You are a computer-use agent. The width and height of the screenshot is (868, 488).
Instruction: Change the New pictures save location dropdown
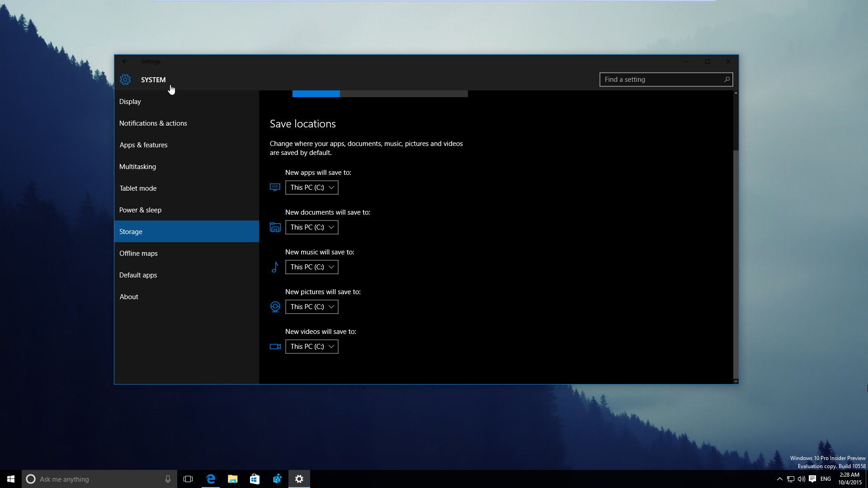[x=311, y=307]
